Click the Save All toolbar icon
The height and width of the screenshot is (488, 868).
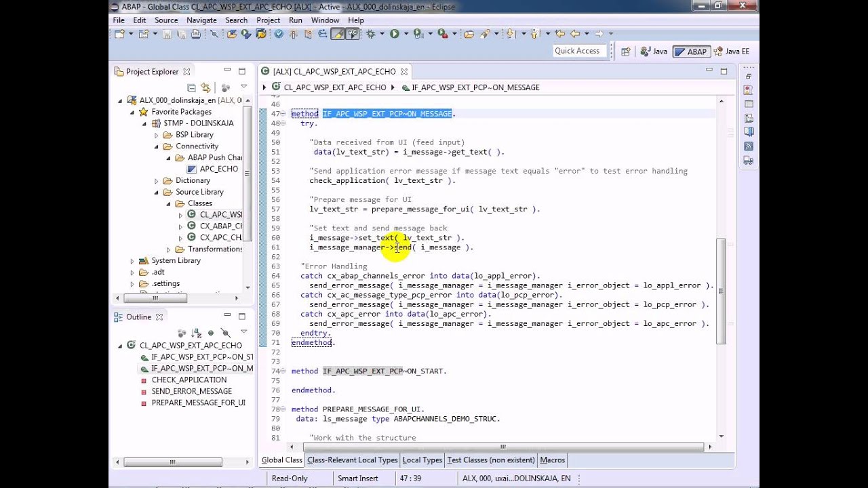click(181, 34)
